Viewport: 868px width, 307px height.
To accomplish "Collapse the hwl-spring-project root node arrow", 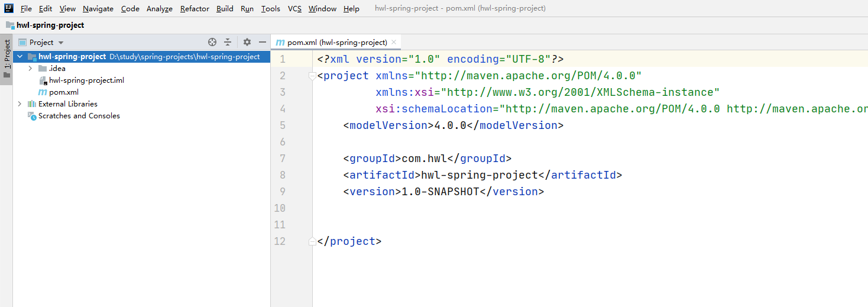I will (x=20, y=57).
